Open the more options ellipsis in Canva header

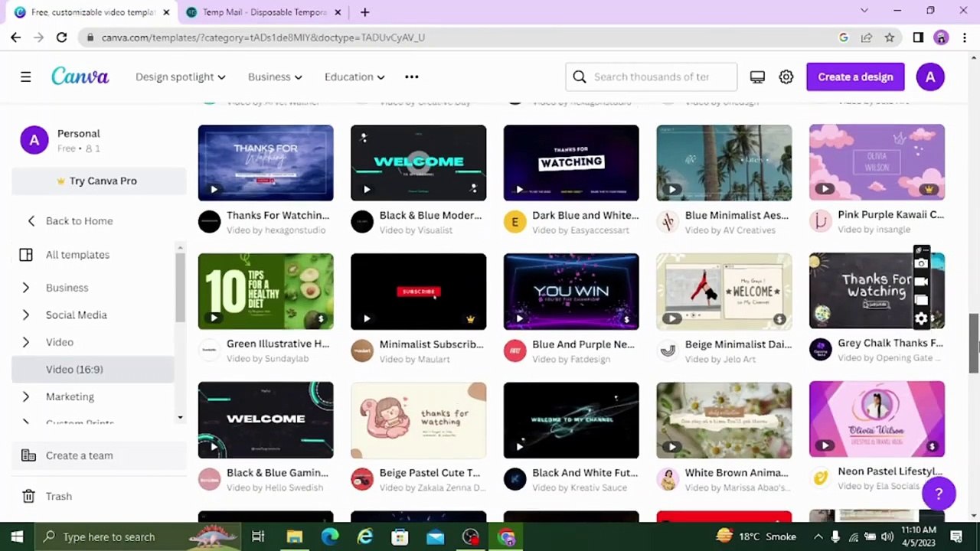coord(412,77)
